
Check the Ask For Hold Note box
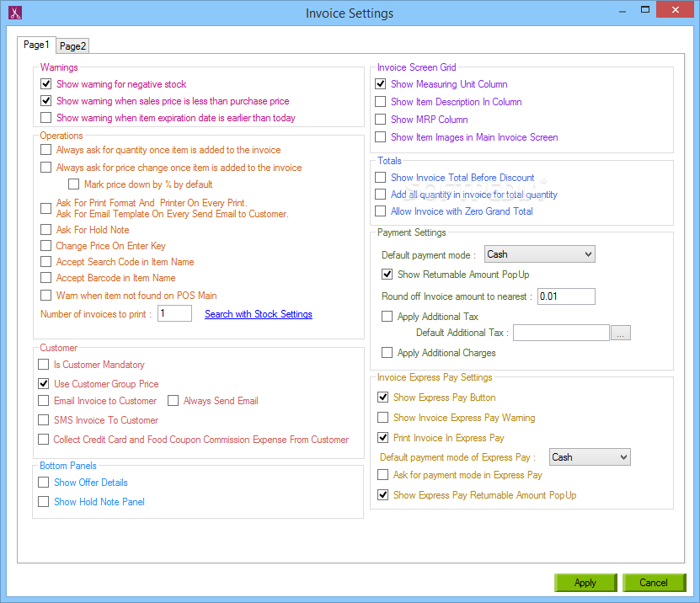46,230
